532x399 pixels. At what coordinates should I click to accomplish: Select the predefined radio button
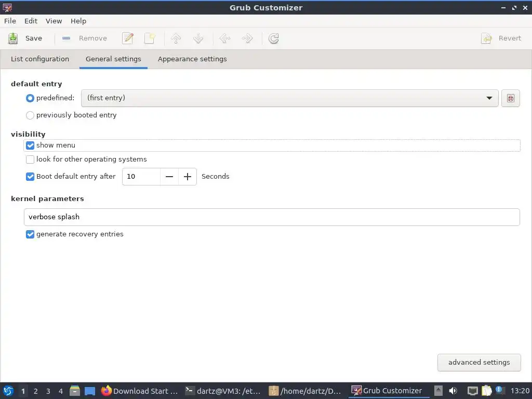point(30,98)
